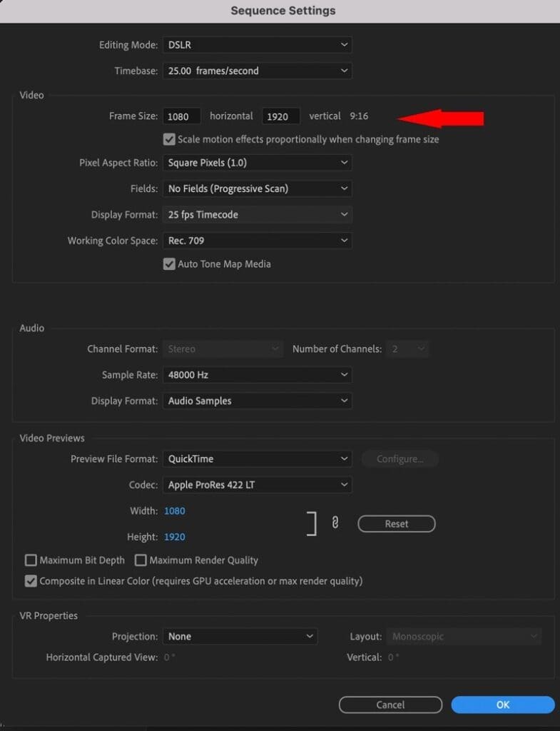Click the Number of Channels dropdown
Viewport: 560px width, 731px height.
407,348
